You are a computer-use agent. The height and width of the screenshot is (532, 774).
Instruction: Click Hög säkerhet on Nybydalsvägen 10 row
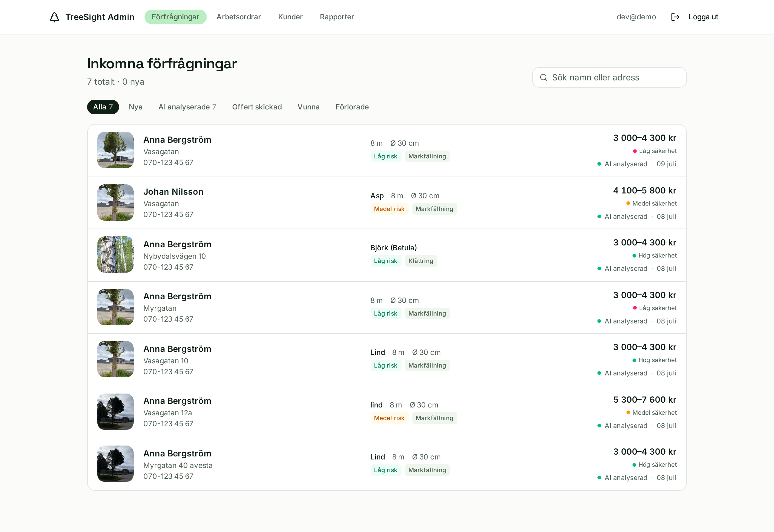pyautogui.click(x=654, y=256)
